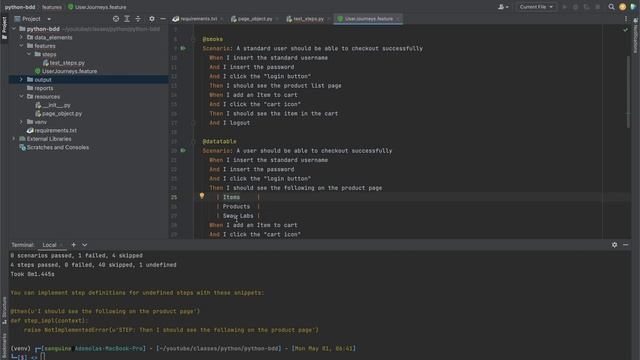Open the terminal shell options dropdown arrow
Viewport: 640px width, 360px height.
click(x=84, y=245)
